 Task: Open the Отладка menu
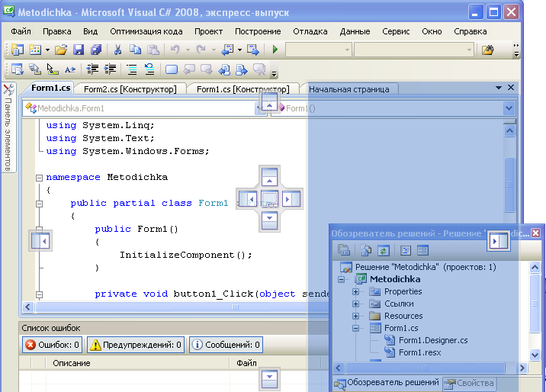coord(310,31)
